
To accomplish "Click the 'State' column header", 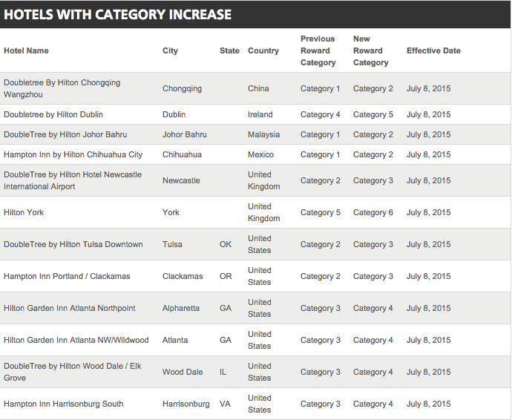I will click(x=229, y=50).
